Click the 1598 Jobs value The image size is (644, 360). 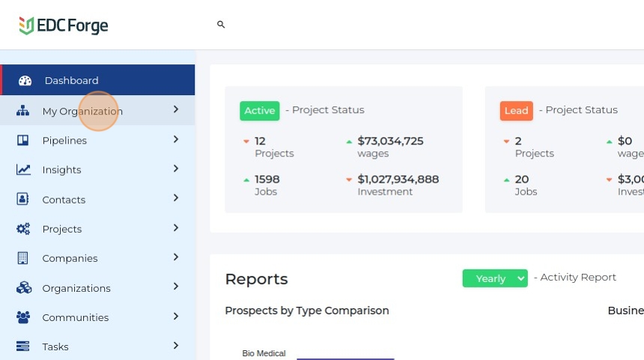coord(267,180)
